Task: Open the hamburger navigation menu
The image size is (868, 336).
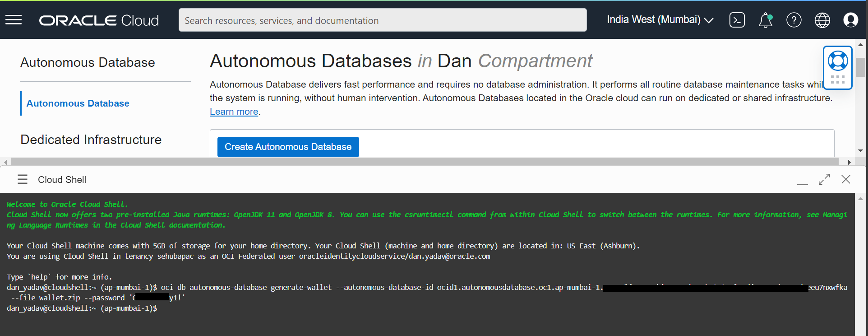Action: click(x=14, y=20)
